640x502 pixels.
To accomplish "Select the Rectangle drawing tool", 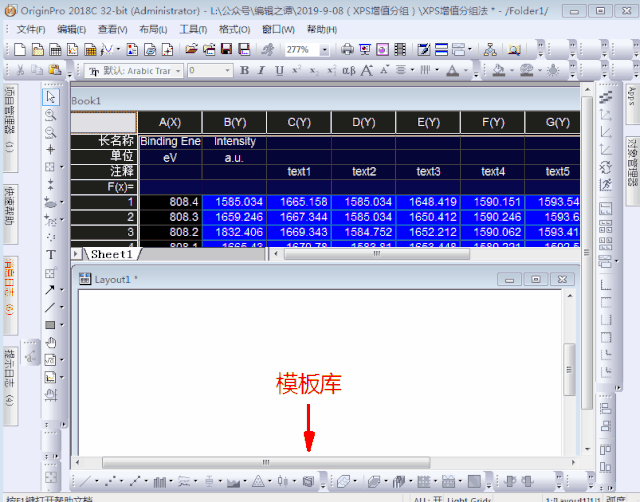I will [50, 325].
